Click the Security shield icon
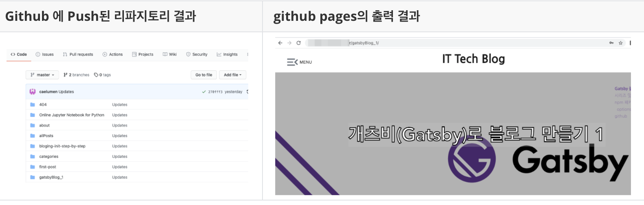The width and height of the screenshot is (644, 205). 188,54
